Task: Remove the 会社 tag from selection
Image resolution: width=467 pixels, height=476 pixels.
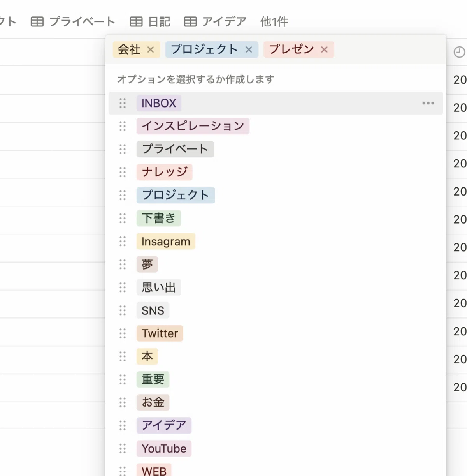Action: [x=151, y=49]
